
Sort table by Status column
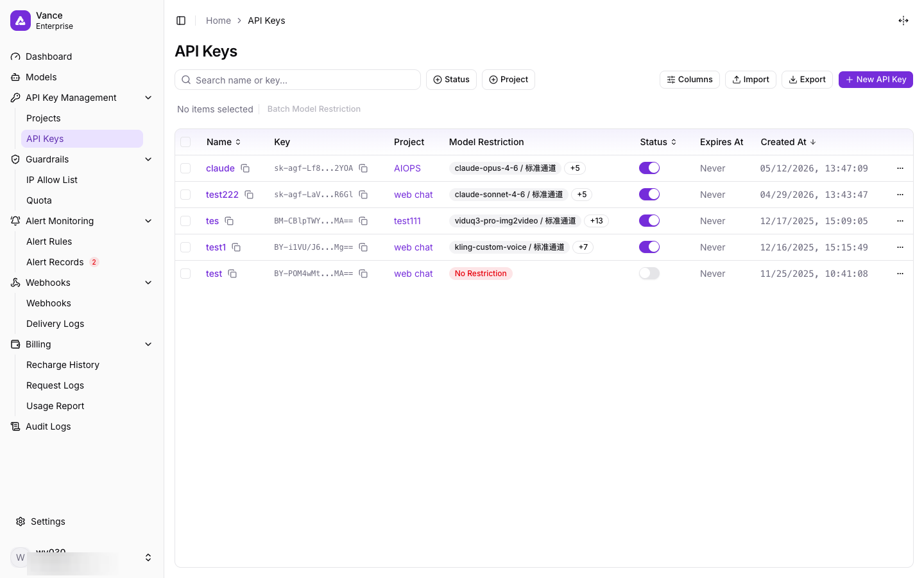(x=658, y=142)
